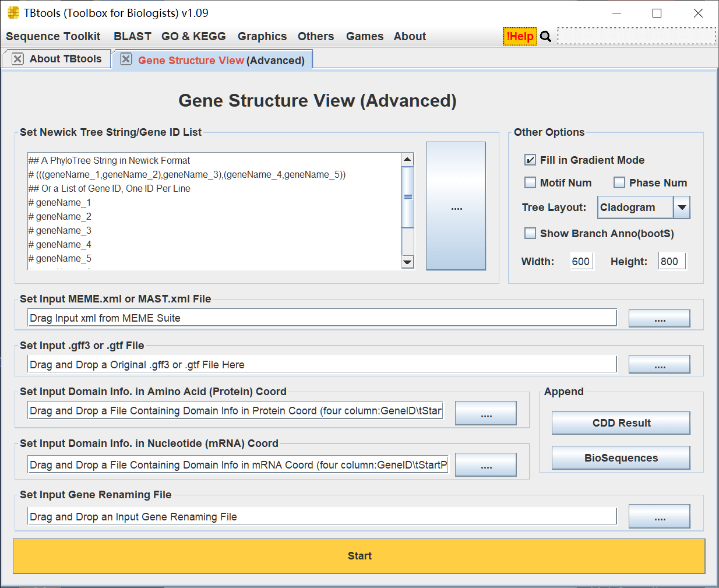Click the tree text area scrollbar thumb
The width and height of the screenshot is (719, 588).
408,197
